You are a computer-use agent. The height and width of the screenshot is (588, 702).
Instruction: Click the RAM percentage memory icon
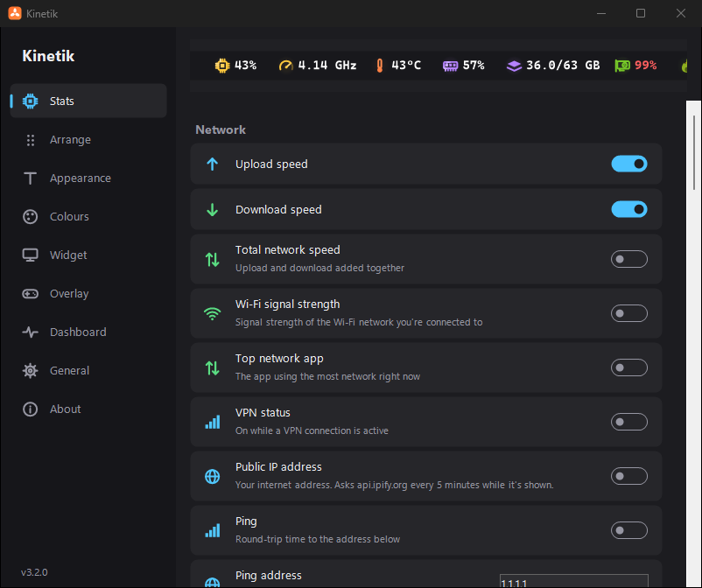tap(451, 66)
